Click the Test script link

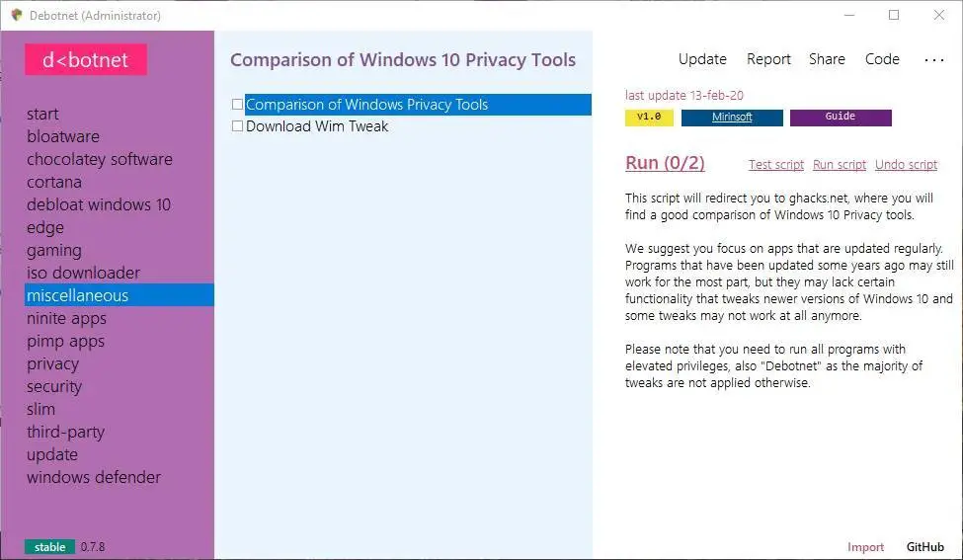point(775,165)
